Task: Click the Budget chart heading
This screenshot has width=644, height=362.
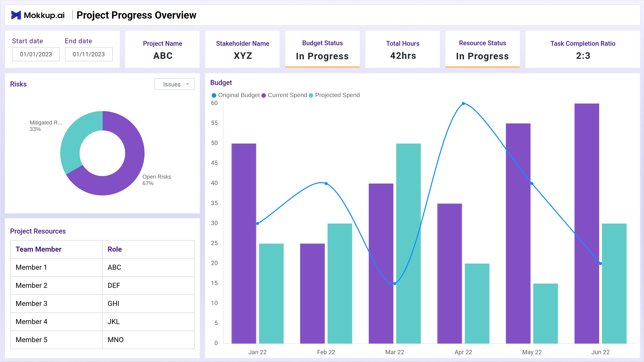Action: (221, 83)
